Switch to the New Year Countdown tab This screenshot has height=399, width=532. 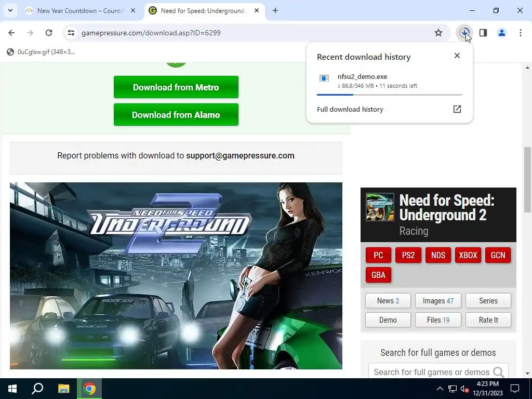click(80, 10)
